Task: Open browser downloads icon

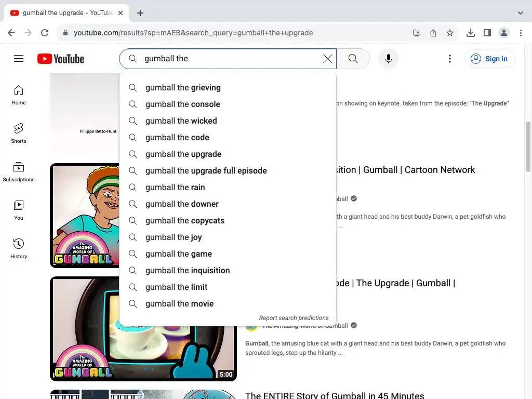Action: [x=471, y=33]
